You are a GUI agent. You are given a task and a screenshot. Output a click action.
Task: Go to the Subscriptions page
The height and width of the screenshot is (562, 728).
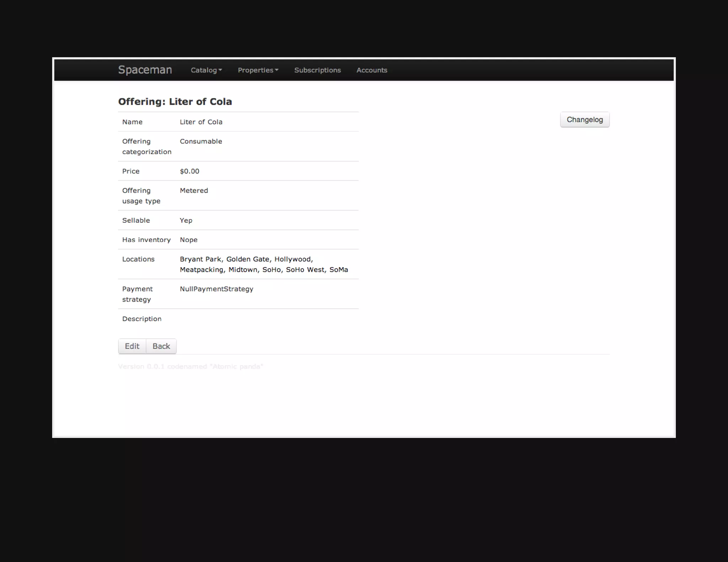[x=317, y=70]
